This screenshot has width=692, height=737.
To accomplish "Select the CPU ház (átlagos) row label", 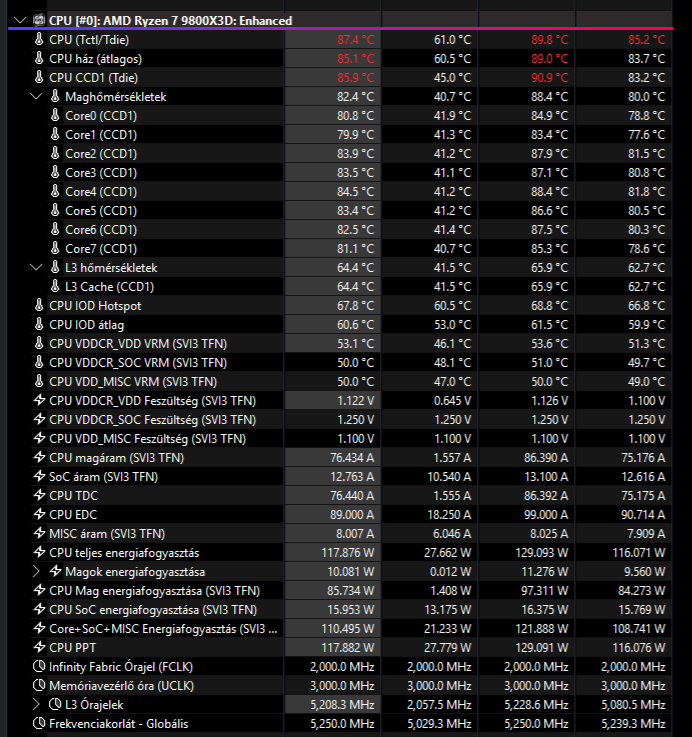I will pos(95,59).
